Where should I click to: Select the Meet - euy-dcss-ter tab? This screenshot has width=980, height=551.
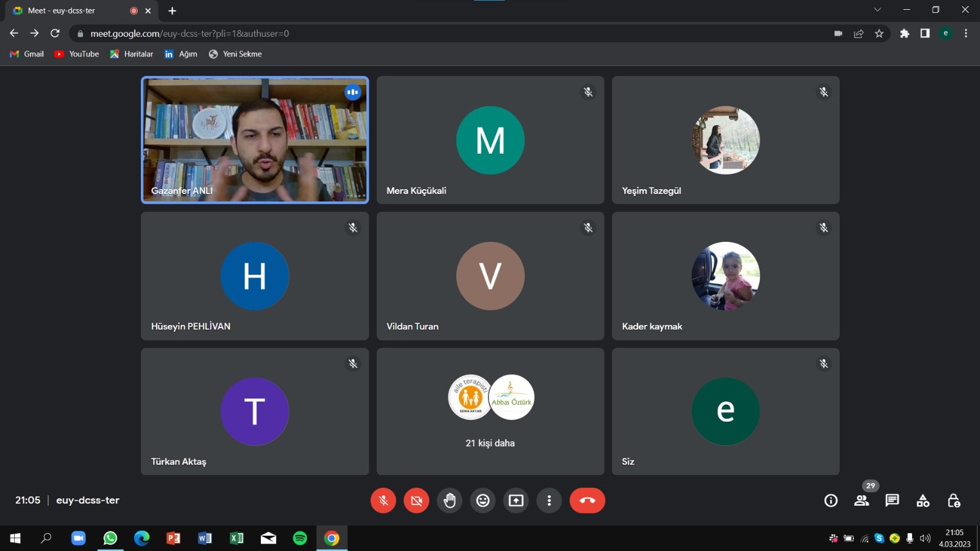[x=67, y=10]
